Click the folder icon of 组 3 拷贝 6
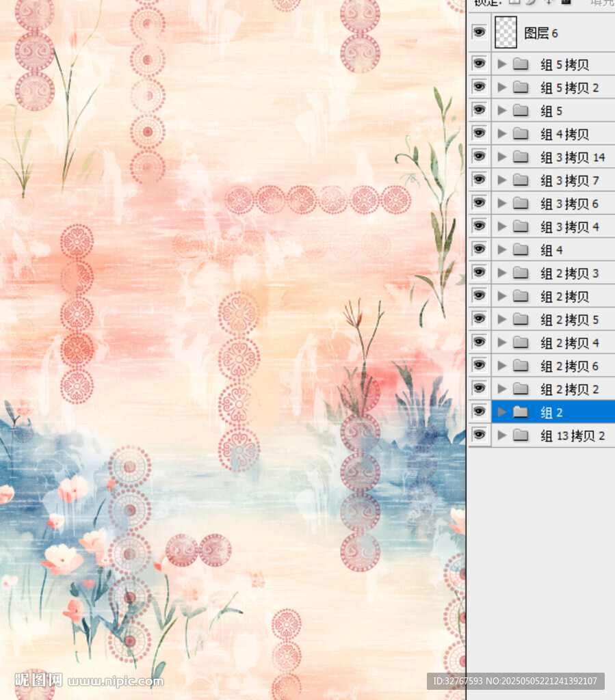 click(x=521, y=204)
